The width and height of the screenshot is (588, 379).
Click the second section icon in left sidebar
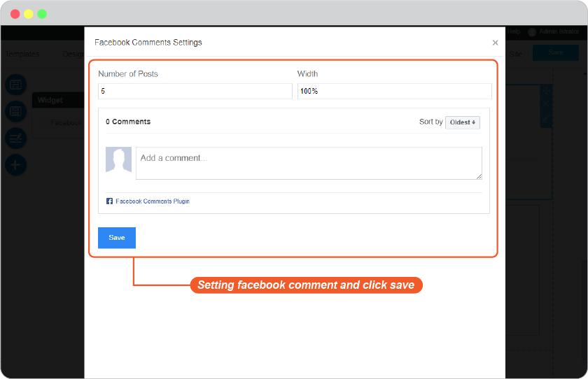[15, 111]
